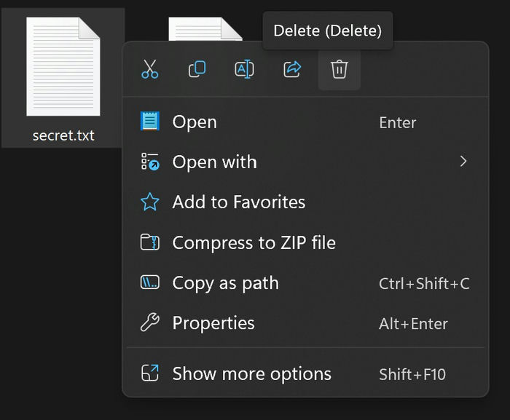Click the Copy icon in the top row

click(x=197, y=69)
